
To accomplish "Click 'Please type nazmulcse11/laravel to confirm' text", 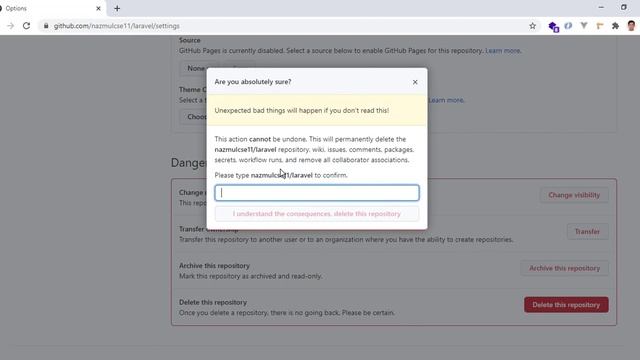I will 281,175.
